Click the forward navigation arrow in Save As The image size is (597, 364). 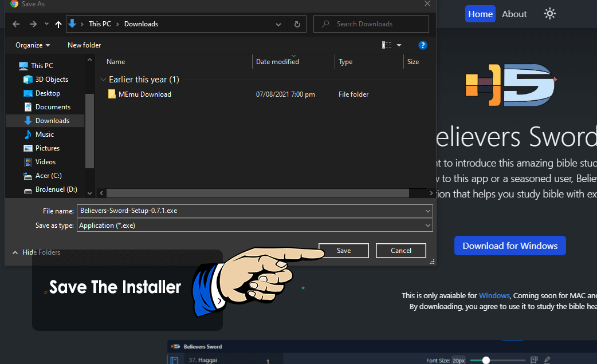[33, 24]
